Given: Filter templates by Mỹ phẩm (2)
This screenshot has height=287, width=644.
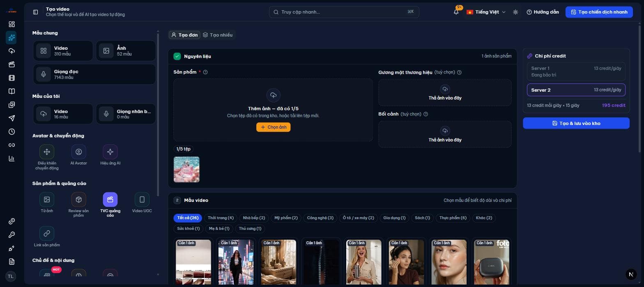Looking at the screenshot, I should click(286, 218).
